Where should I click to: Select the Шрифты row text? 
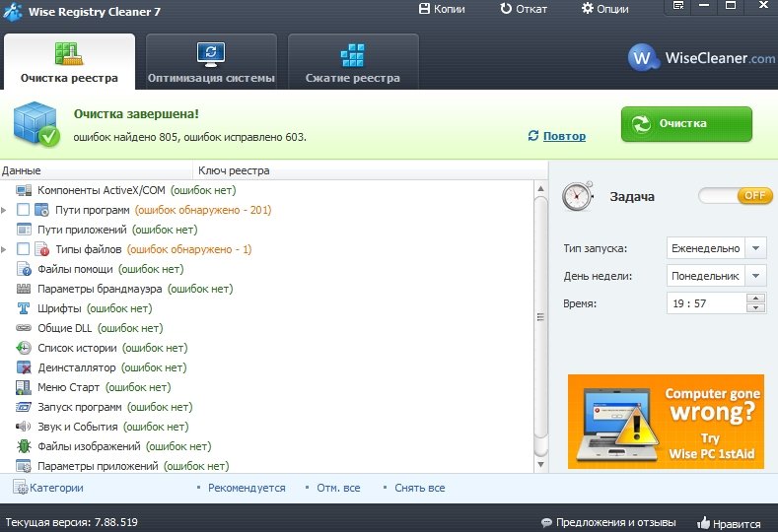(x=95, y=308)
